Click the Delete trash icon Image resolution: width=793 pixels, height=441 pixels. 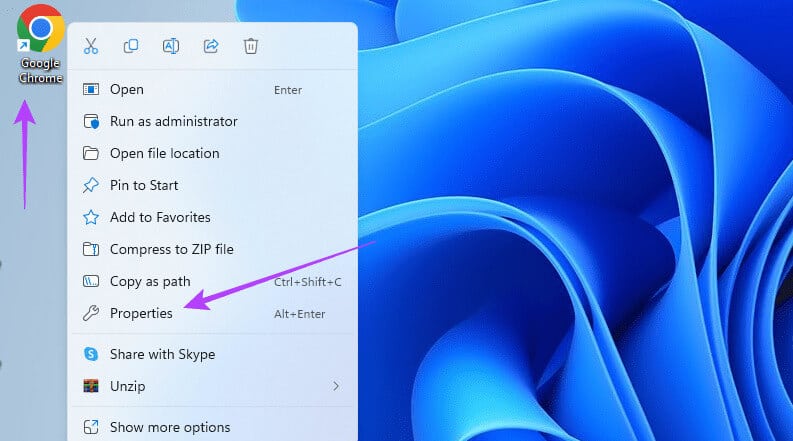pyautogui.click(x=251, y=46)
